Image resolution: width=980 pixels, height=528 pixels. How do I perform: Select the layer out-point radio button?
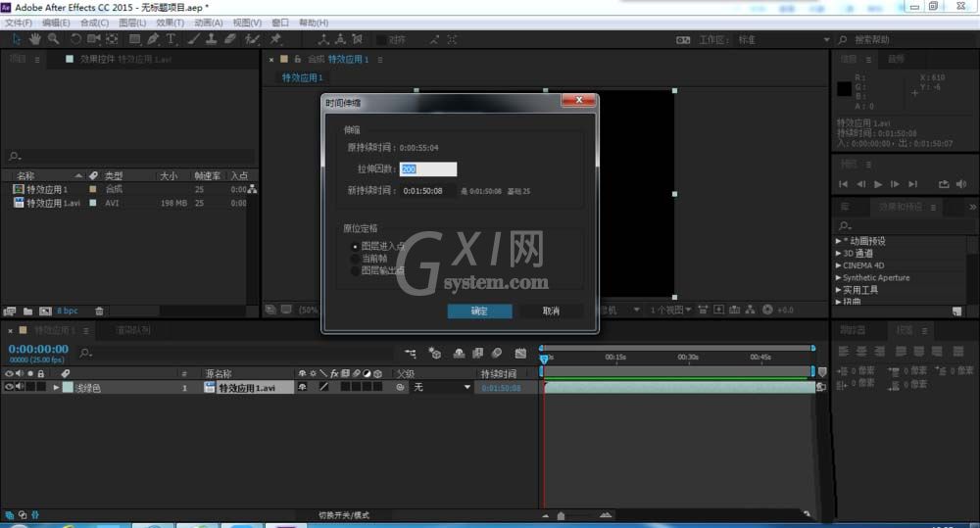click(355, 270)
